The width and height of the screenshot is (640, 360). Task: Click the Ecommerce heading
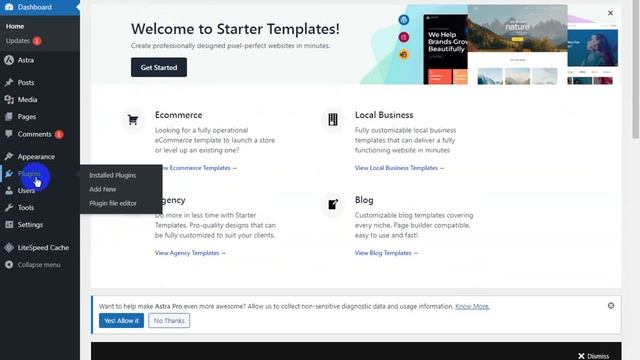coord(178,115)
